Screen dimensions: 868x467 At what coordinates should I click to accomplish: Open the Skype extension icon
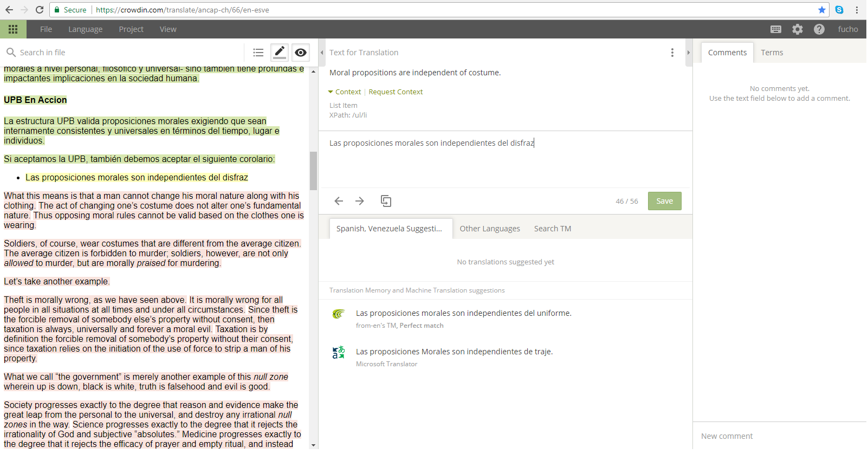point(839,10)
